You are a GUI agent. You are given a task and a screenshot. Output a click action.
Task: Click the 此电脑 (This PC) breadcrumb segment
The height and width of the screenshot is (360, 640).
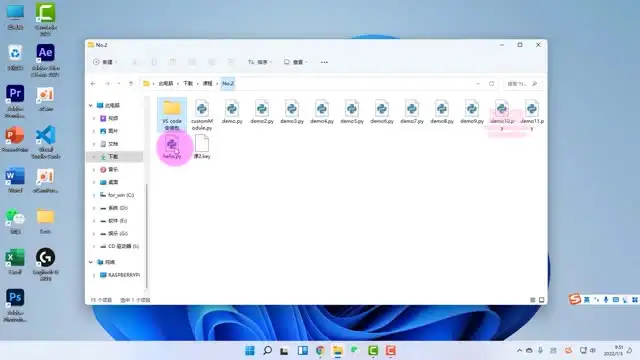[x=166, y=84]
